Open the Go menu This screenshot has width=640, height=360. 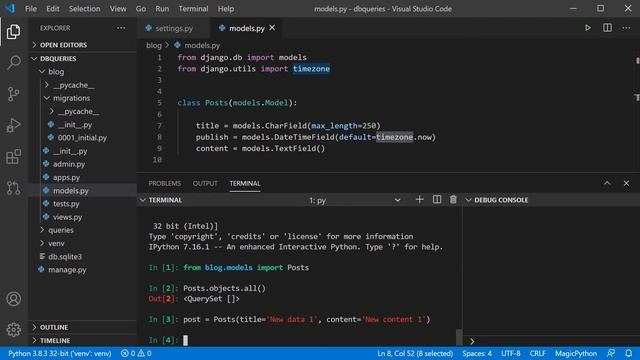[x=141, y=9]
